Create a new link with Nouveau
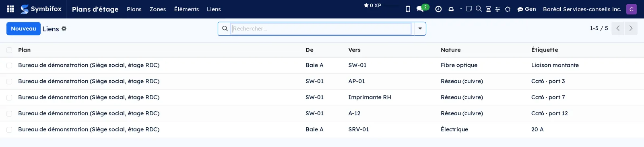Screen dimensions: 644x147 23,29
